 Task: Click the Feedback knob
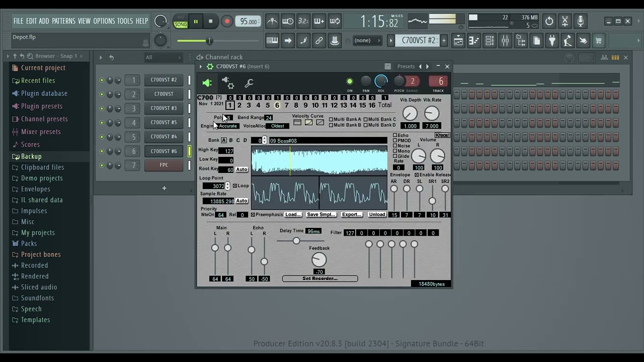click(x=319, y=260)
